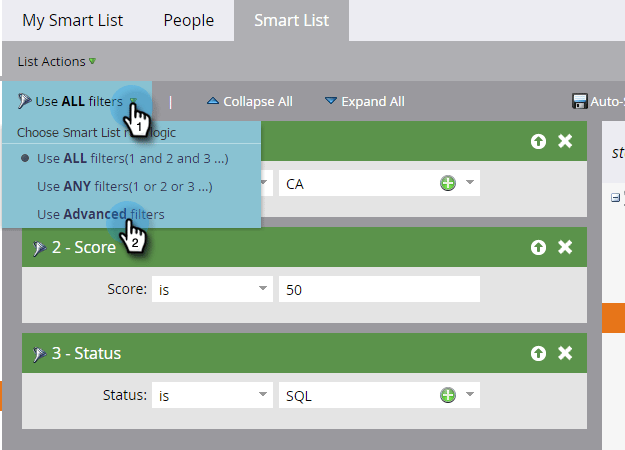This screenshot has width=625, height=450.
Task: Add another value with the plus next to CA
Action: point(448,184)
